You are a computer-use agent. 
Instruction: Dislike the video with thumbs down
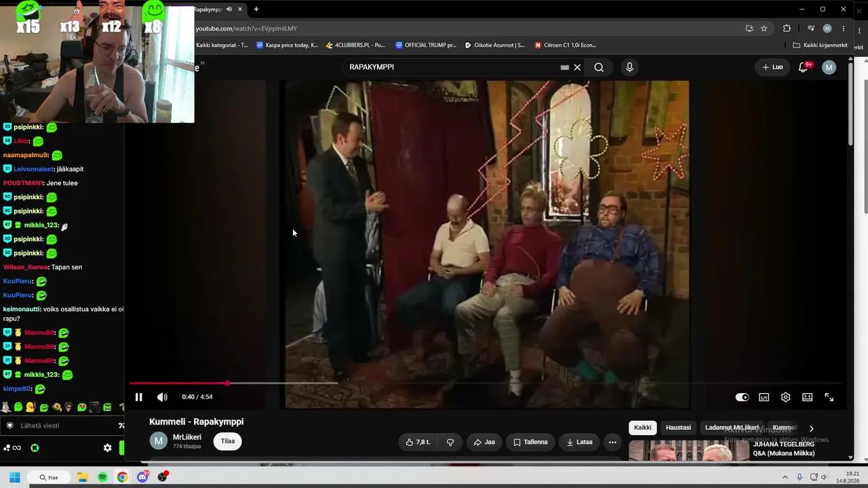pyautogui.click(x=450, y=442)
